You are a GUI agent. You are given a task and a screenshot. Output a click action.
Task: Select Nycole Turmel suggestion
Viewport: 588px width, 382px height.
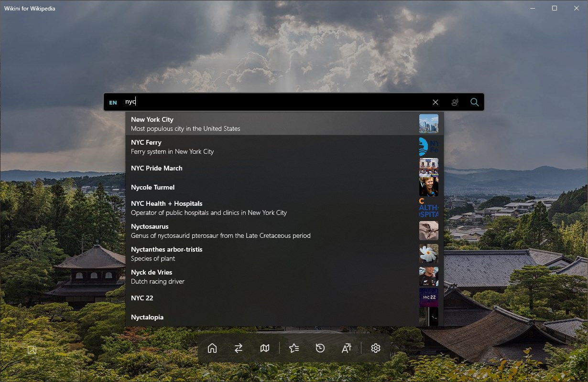click(284, 187)
